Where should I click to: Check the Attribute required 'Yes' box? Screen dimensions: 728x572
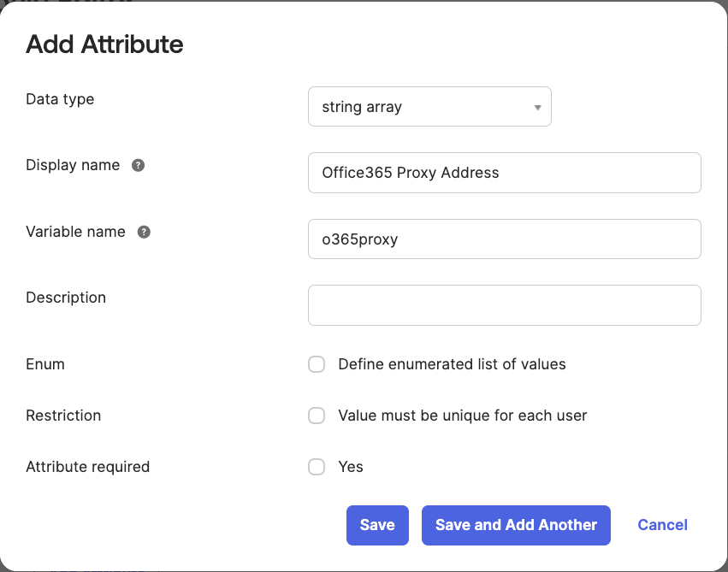point(317,467)
